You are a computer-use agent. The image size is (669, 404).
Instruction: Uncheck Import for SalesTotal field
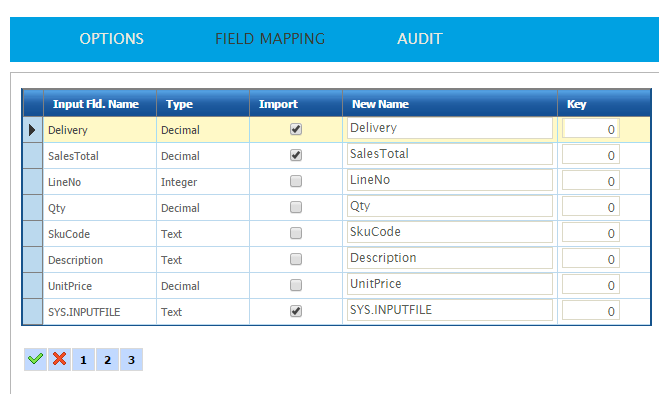click(295, 155)
